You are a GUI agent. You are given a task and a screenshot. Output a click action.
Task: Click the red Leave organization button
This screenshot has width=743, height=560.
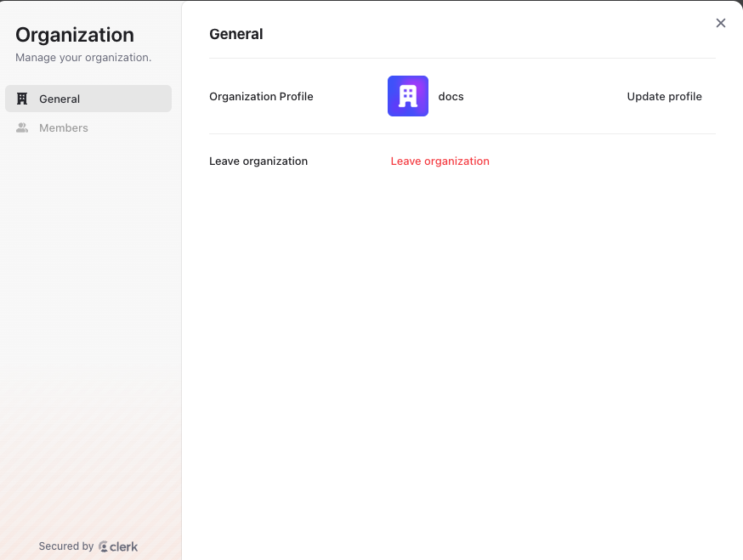click(x=440, y=161)
